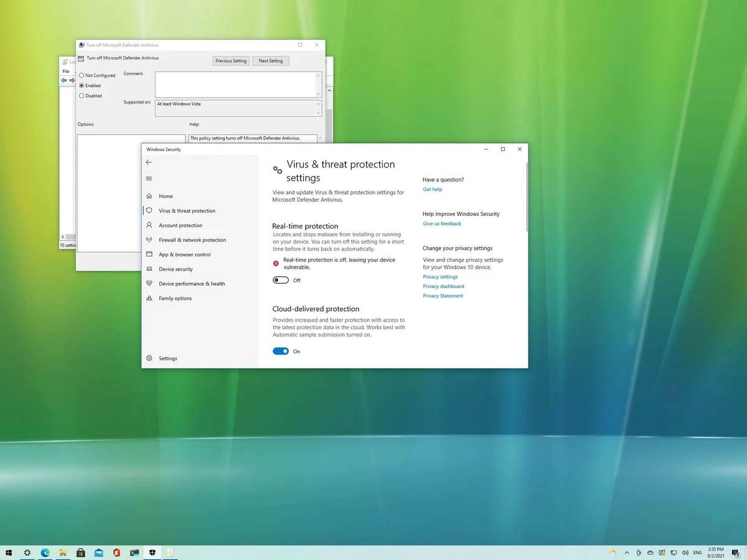Viewport: 747px width, 560px height.
Task: Open the Mail app from the taskbar
Action: (99, 553)
